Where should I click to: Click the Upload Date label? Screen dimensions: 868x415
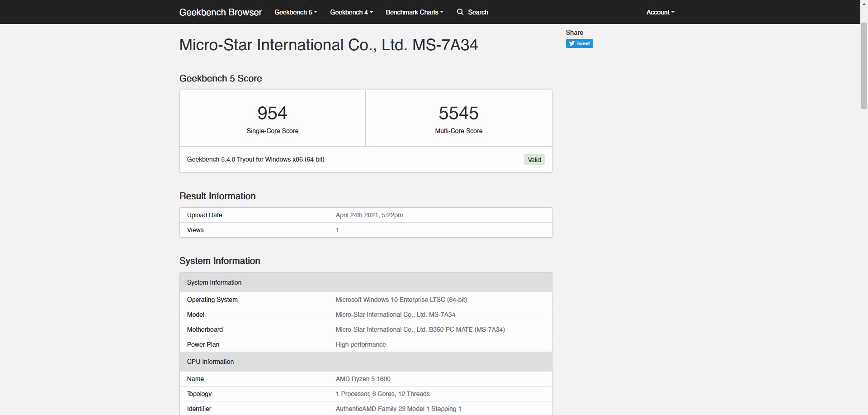(204, 215)
